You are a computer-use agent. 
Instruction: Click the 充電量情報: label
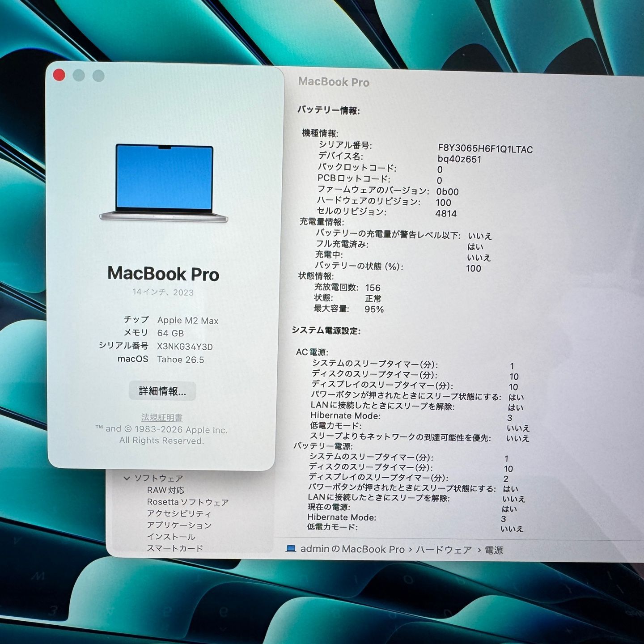pyautogui.click(x=321, y=222)
